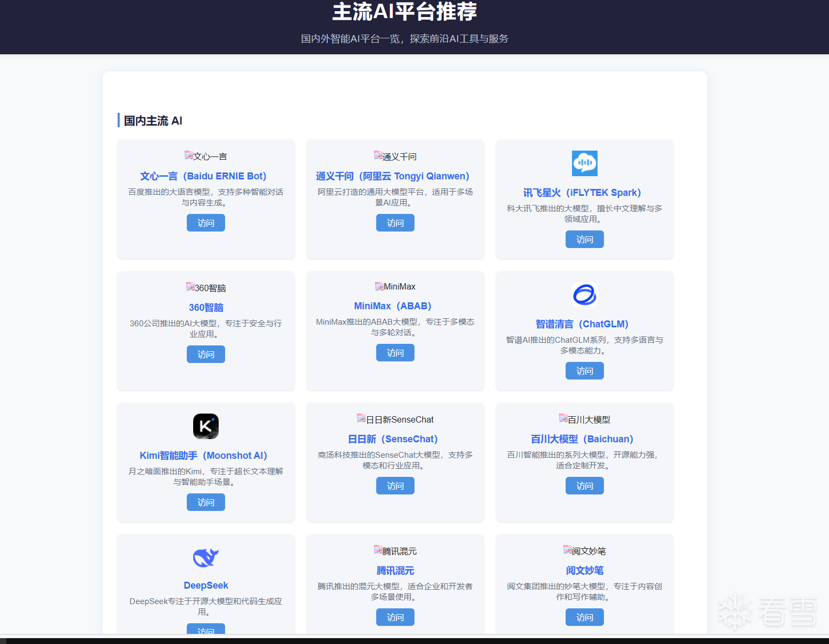Screen dimensions: 829x644
Task: Click the 阅文妙笔 title link
Action: point(585,571)
